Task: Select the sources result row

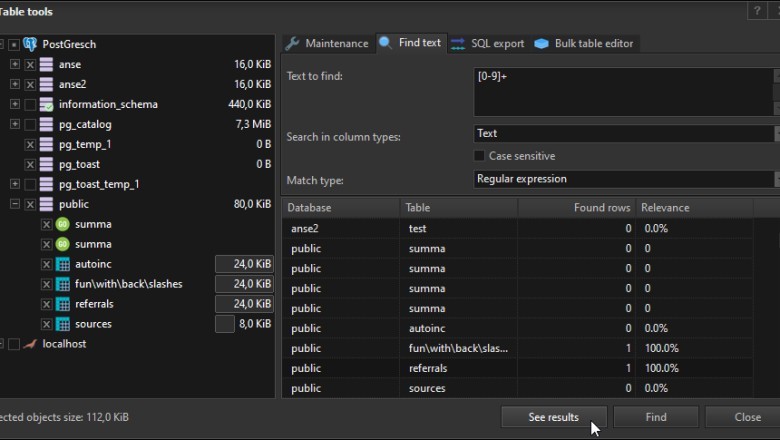Action: click(x=517, y=388)
